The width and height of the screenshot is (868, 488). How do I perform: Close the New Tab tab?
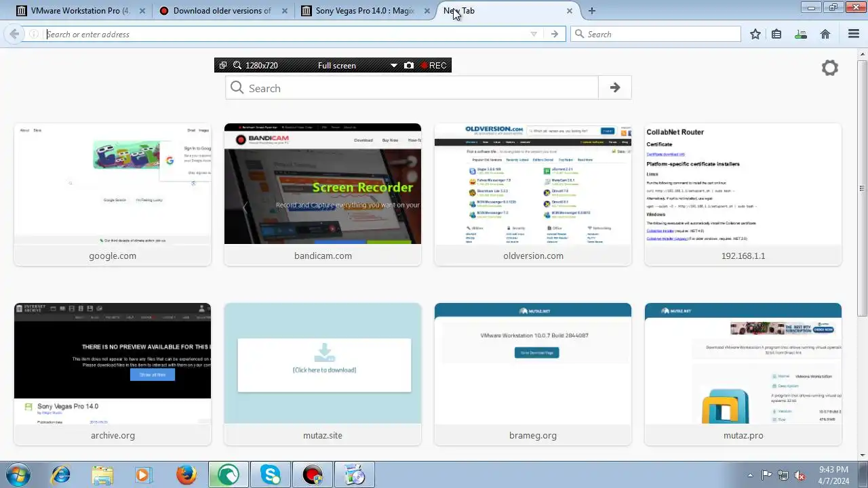coord(570,11)
